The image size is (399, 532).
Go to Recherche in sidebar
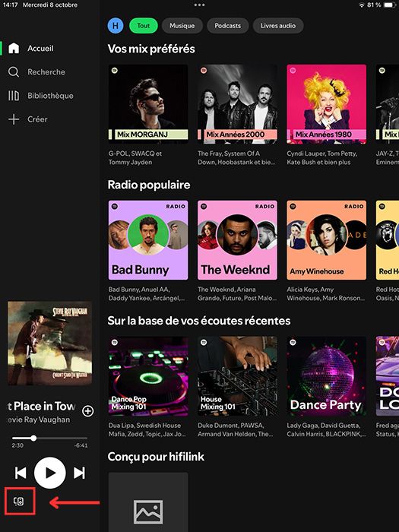(x=46, y=72)
